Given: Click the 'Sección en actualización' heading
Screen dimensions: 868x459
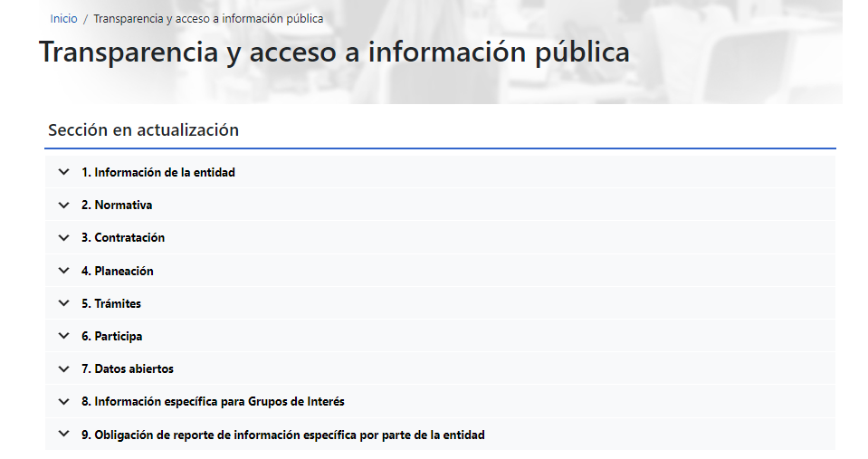Looking at the screenshot, I should click(x=143, y=130).
